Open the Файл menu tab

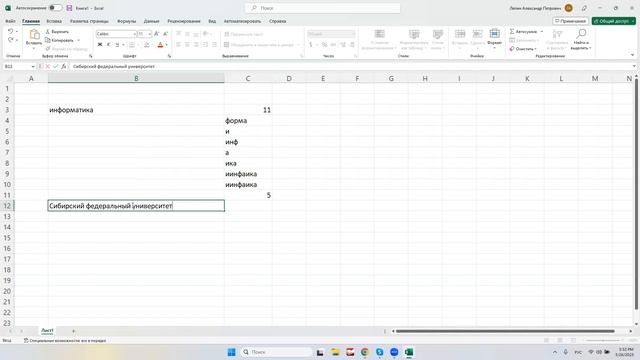[x=10, y=21]
